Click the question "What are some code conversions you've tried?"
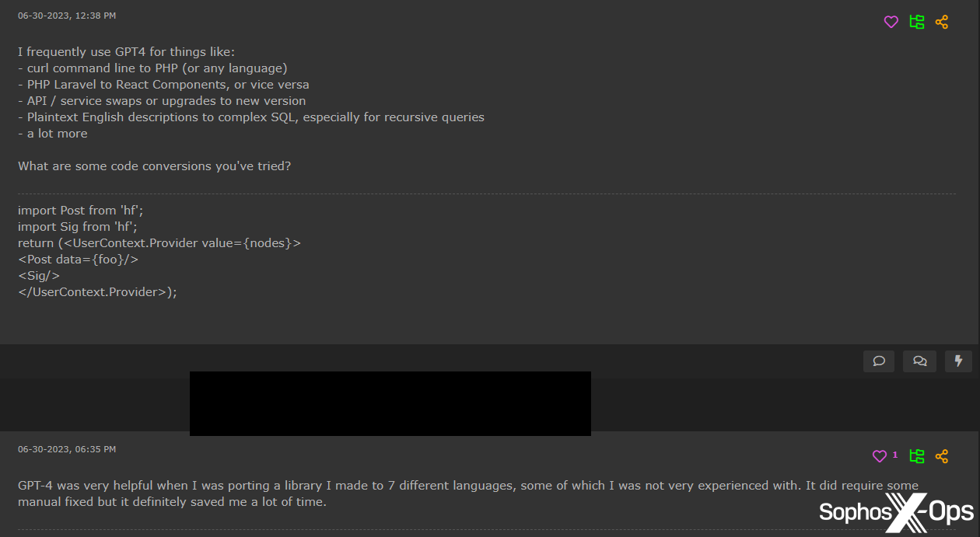Screen dimensions: 980x537 point(155,166)
